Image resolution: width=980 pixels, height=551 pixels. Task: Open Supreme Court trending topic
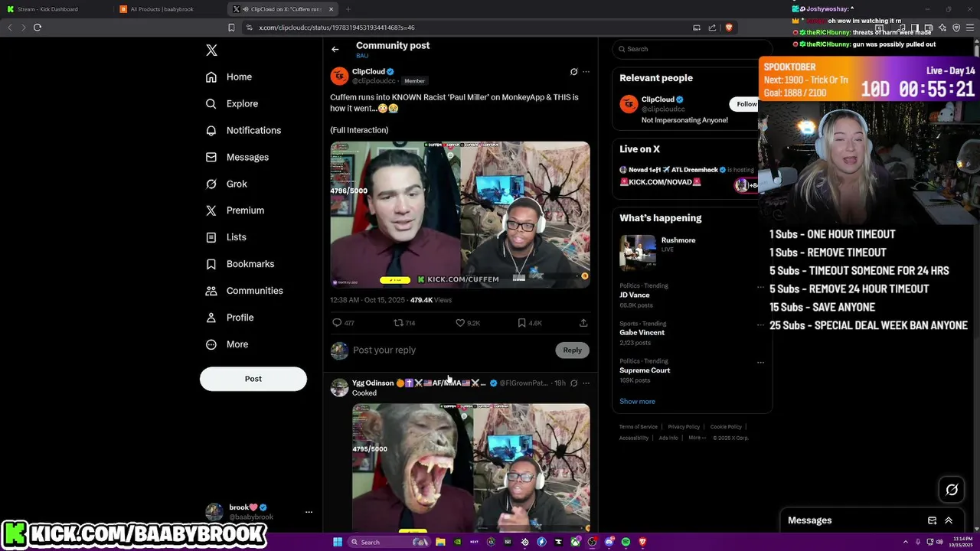(x=645, y=370)
